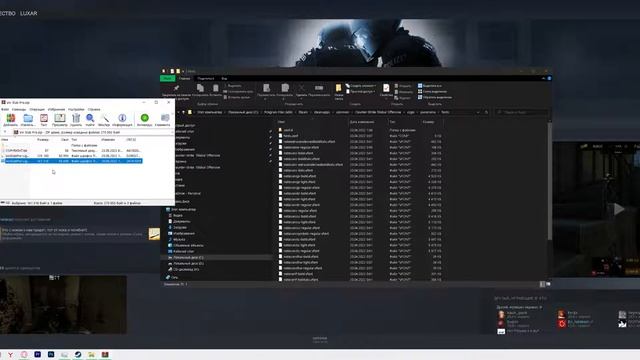Image resolution: width=640 pixels, height=360 pixels.
Task: Open the green File tab in Explorer
Action: 167,78
